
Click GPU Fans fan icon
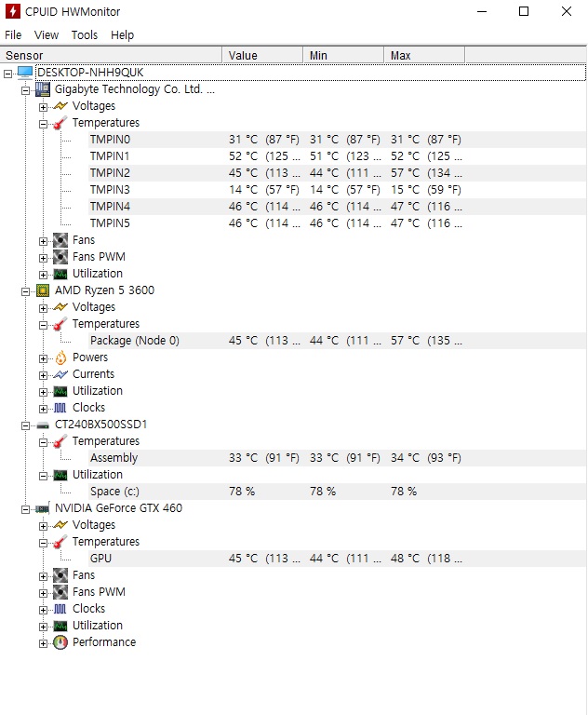point(60,575)
